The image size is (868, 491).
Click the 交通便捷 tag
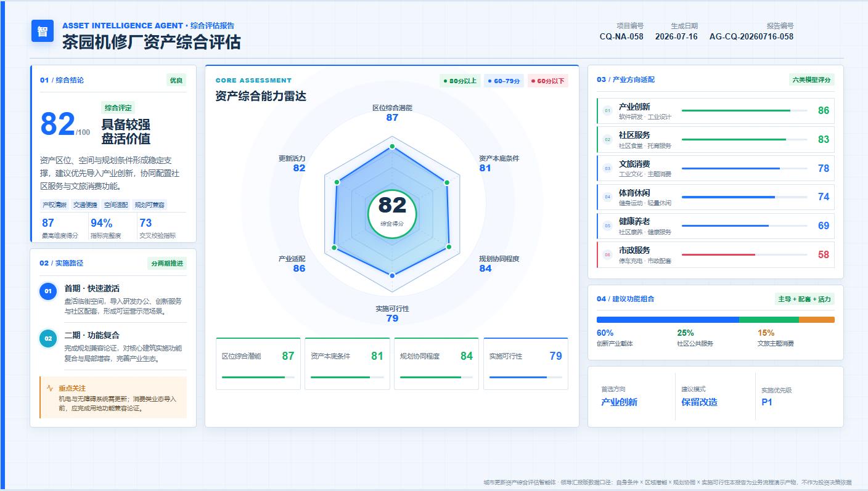[x=85, y=205]
